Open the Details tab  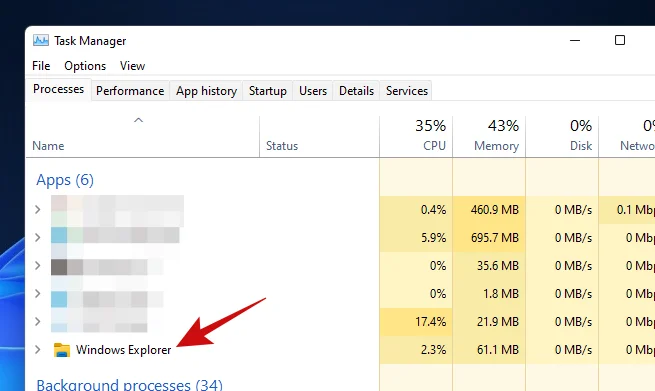[356, 91]
